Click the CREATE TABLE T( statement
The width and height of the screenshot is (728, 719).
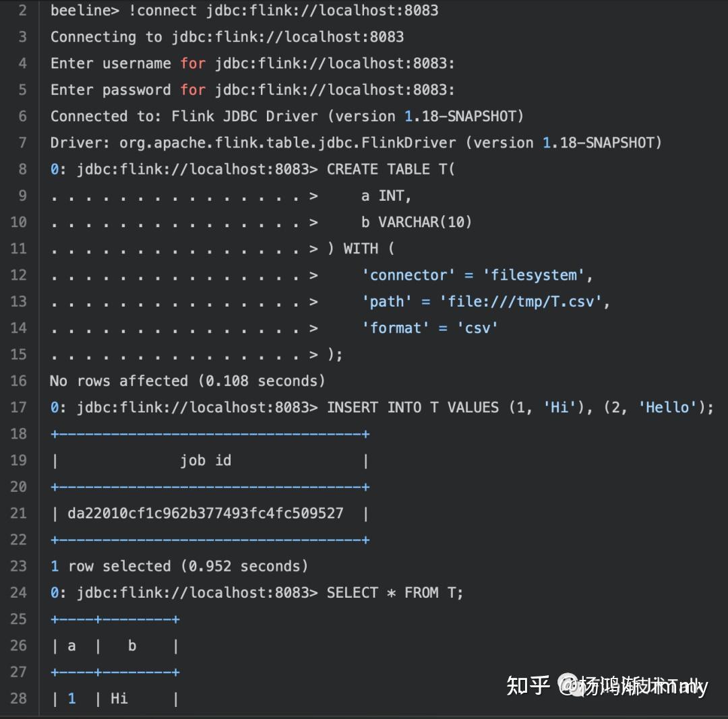[391, 169]
